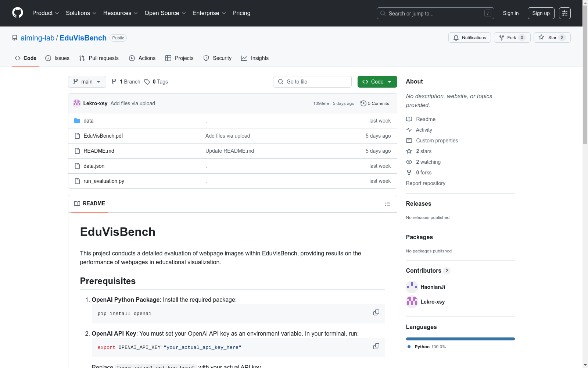Click the EduVisBench.pdf file icon
This screenshot has height=368, width=588.
(x=77, y=136)
